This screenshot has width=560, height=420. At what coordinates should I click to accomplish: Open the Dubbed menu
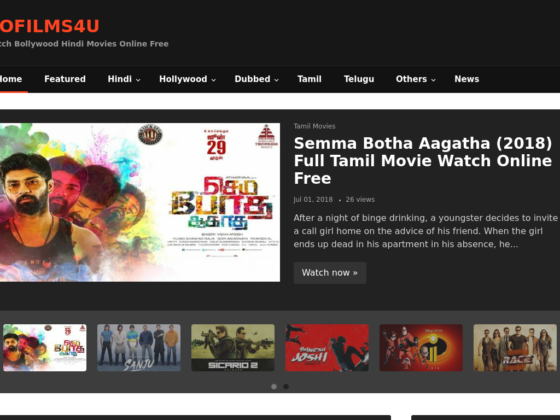[x=252, y=79]
